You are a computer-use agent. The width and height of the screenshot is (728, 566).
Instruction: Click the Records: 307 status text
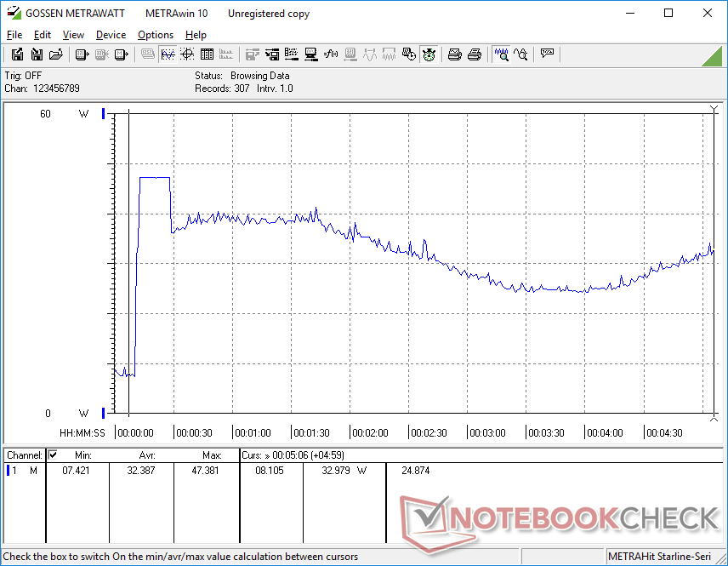[x=222, y=89]
